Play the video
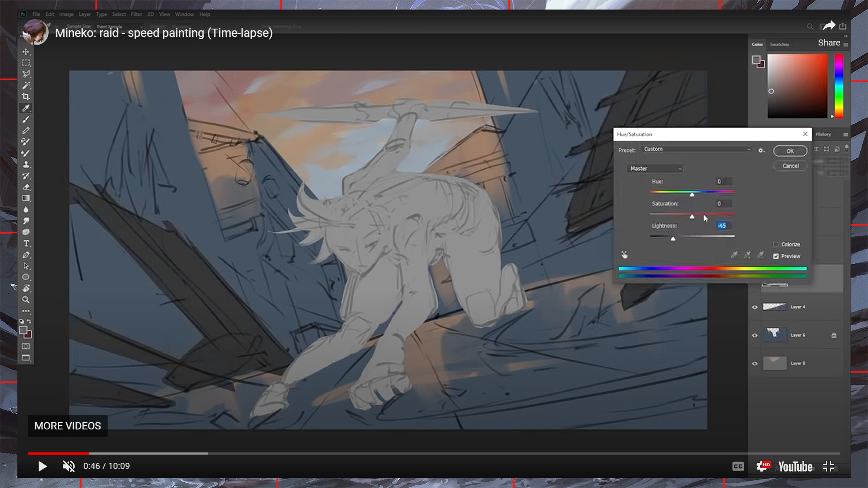The height and width of the screenshot is (488, 868). (x=42, y=466)
